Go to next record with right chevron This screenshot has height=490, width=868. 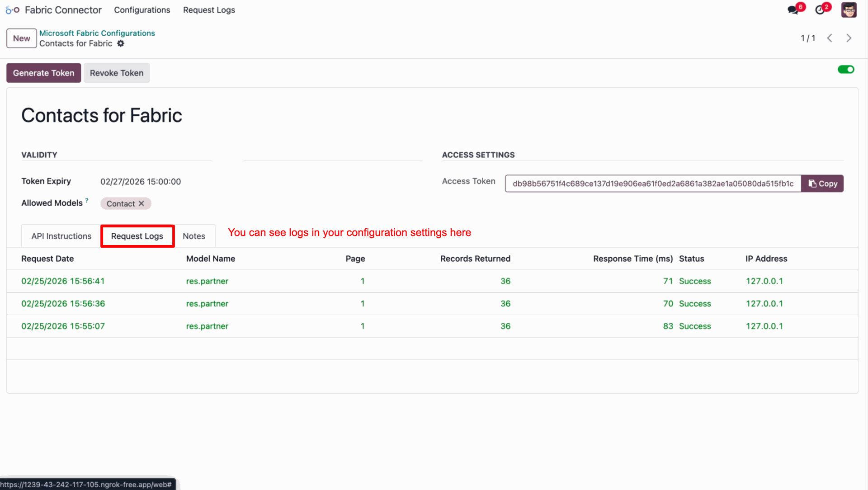849,38
